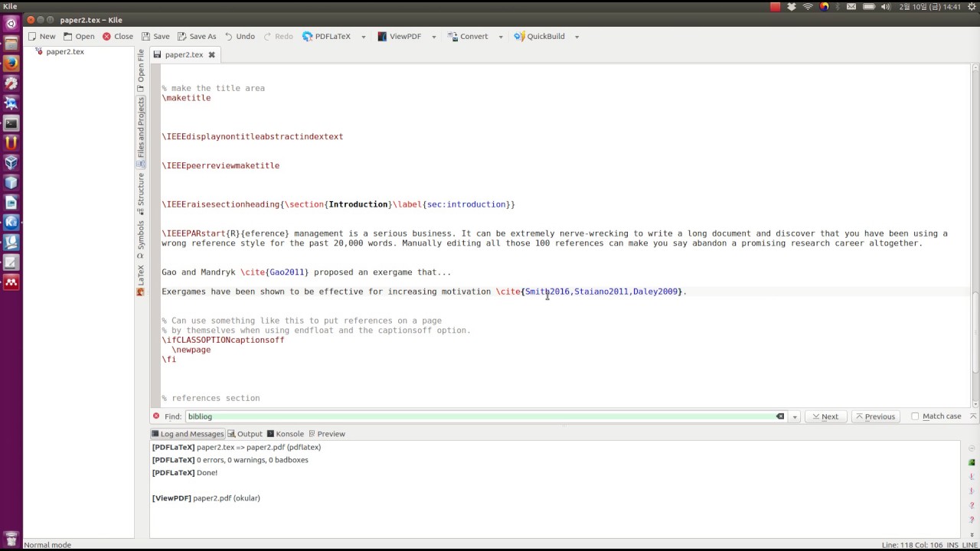Screen dimensions: 980x551
Task: Open the Wi-Fi network indicator
Action: coord(808,7)
